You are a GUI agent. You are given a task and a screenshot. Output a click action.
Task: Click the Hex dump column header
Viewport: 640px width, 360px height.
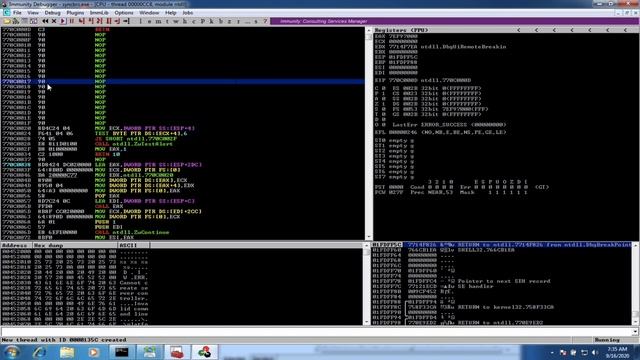click(x=75, y=245)
